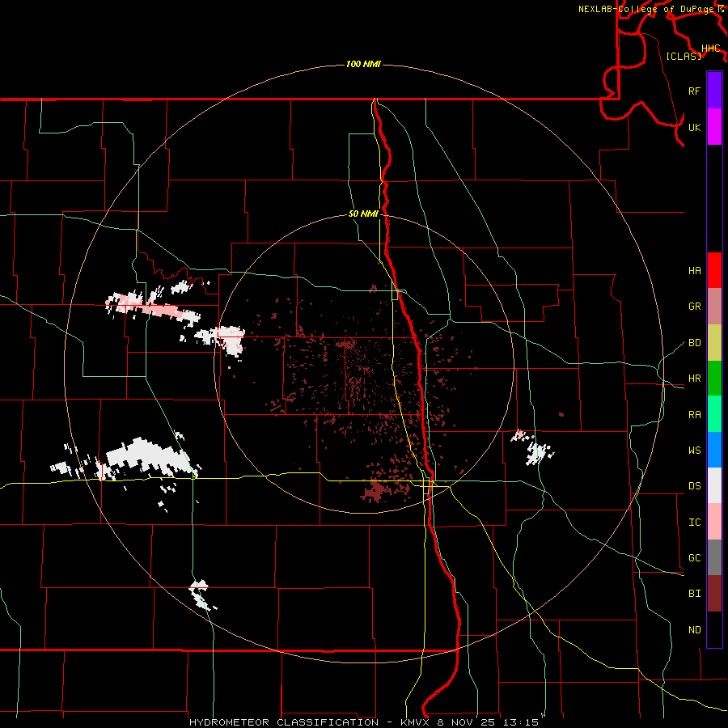This screenshot has height=728, width=728.
Task: Click the BD legend label
Action: (x=695, y=343)
